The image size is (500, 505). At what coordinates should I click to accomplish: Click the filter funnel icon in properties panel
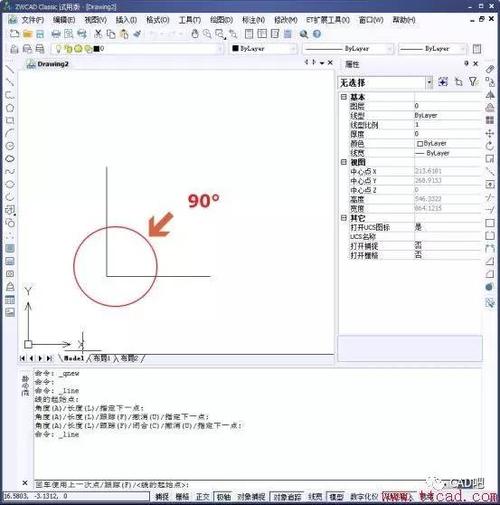pyautogui.click(x=473, y=82)
